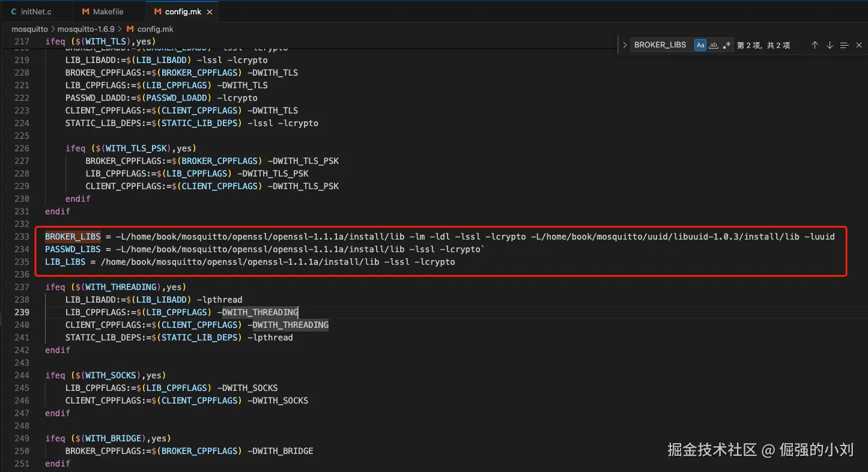868x472 pixels.
Task: Click -luuid at end of line 233
Action: click(x=820, y=237)
